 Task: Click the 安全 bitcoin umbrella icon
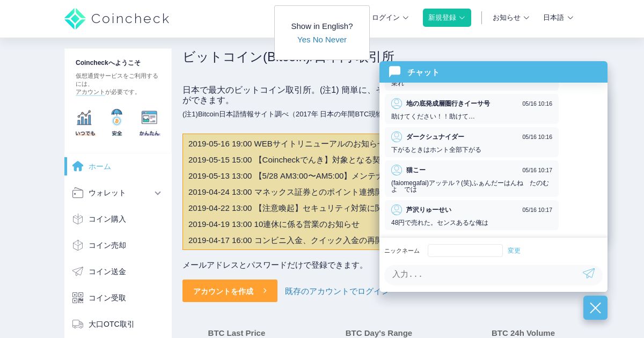coord(116,117)
